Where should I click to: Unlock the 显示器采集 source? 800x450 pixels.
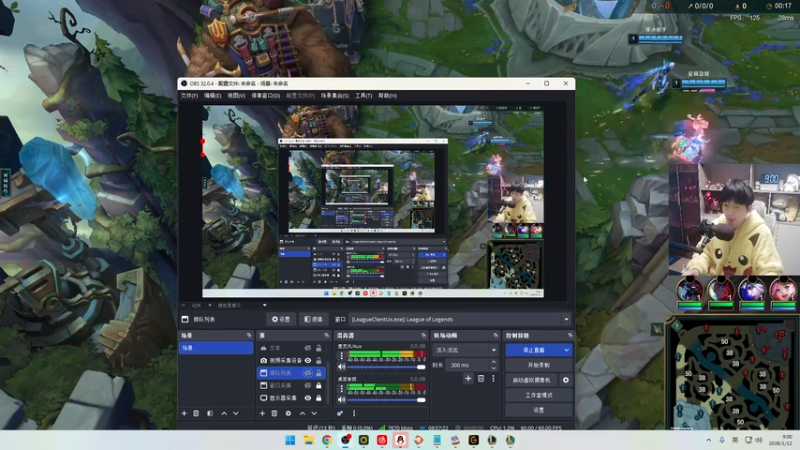(x=319, y=398)
